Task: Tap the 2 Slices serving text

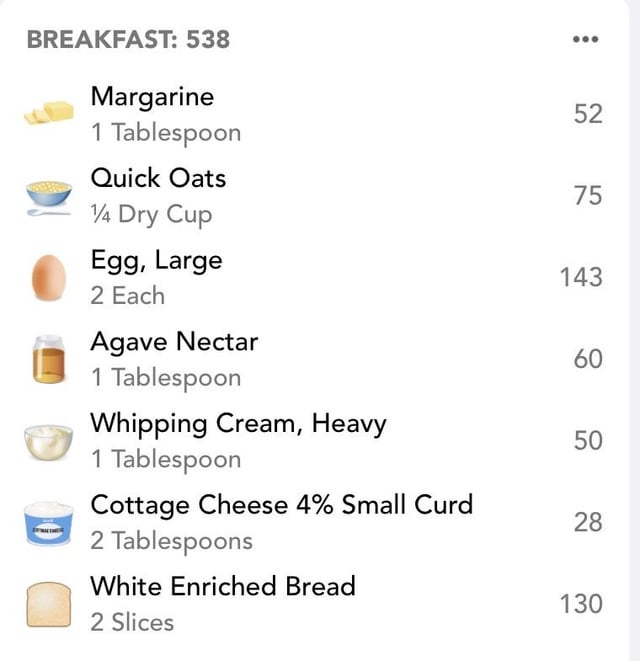Action: pos(132,622)
